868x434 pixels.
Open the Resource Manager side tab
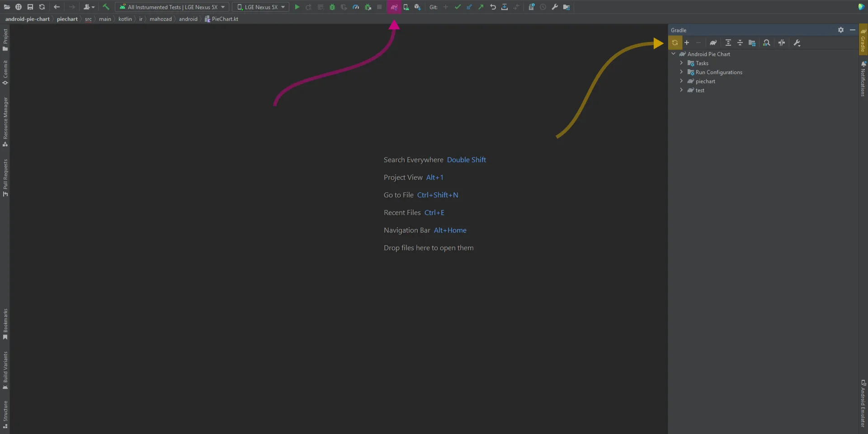(x=5, y=122)
